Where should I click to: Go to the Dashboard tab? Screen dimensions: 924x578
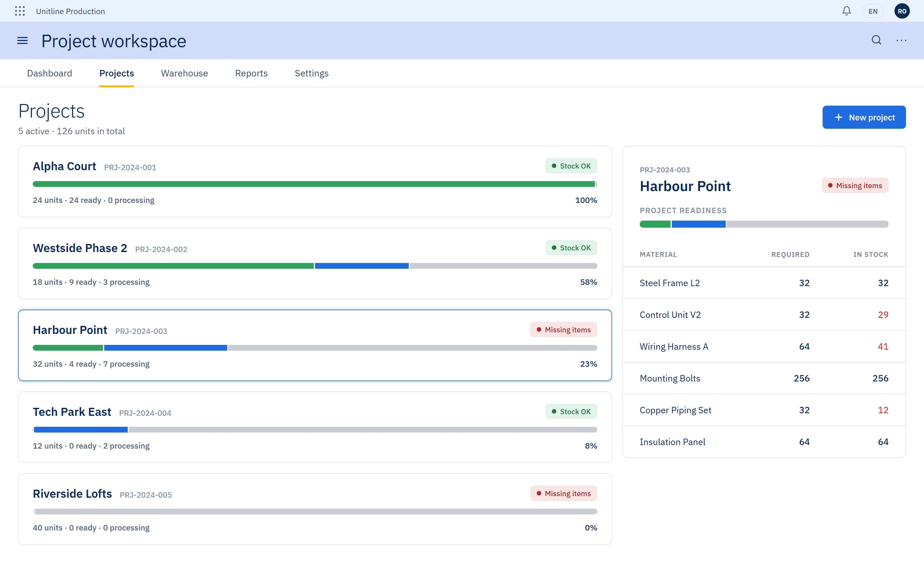pyautogui.click(x=50, y=73)
